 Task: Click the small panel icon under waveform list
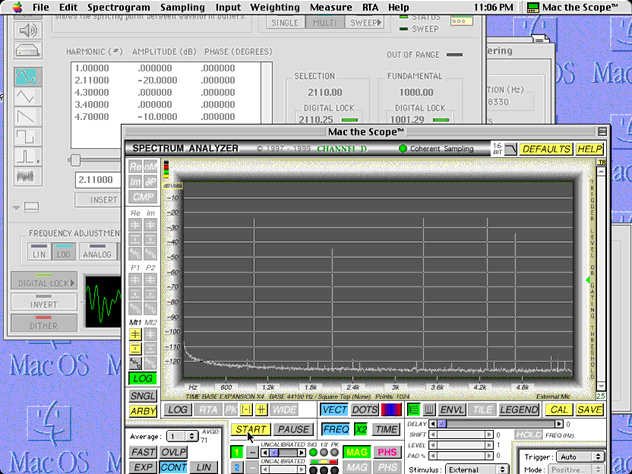click(31, 207)
